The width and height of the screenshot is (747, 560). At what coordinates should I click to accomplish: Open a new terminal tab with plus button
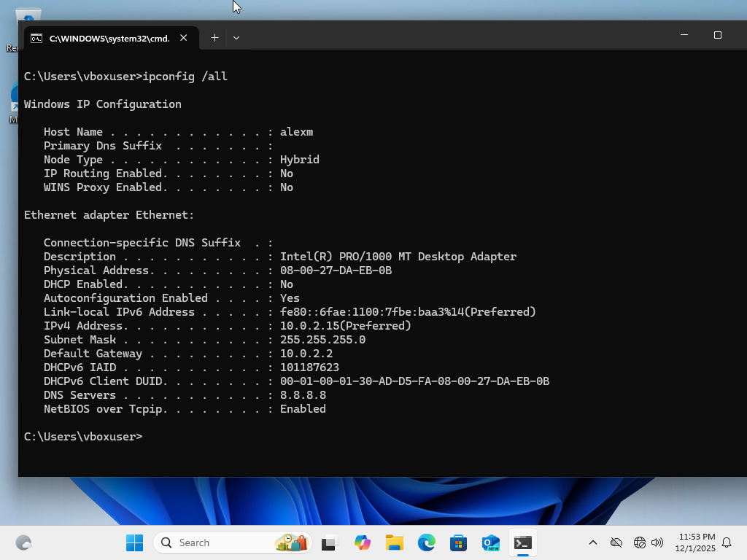(x=214, y=38)
